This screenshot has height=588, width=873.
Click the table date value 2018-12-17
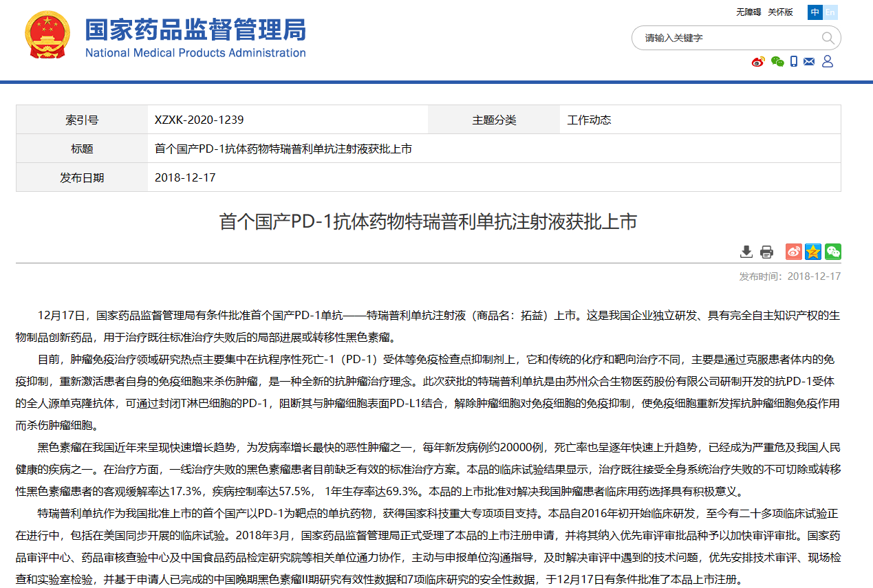click(x=185, y=177)
